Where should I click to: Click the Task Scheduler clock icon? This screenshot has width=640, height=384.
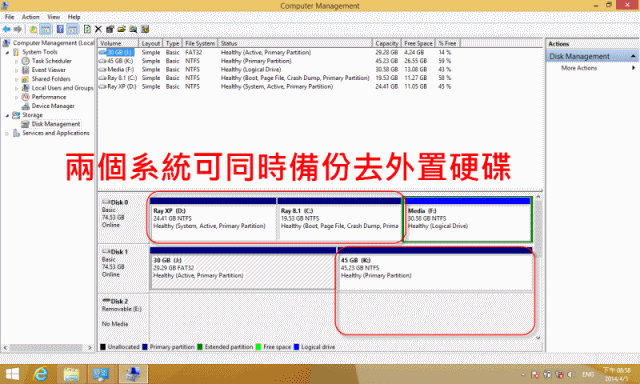point(25,61)
